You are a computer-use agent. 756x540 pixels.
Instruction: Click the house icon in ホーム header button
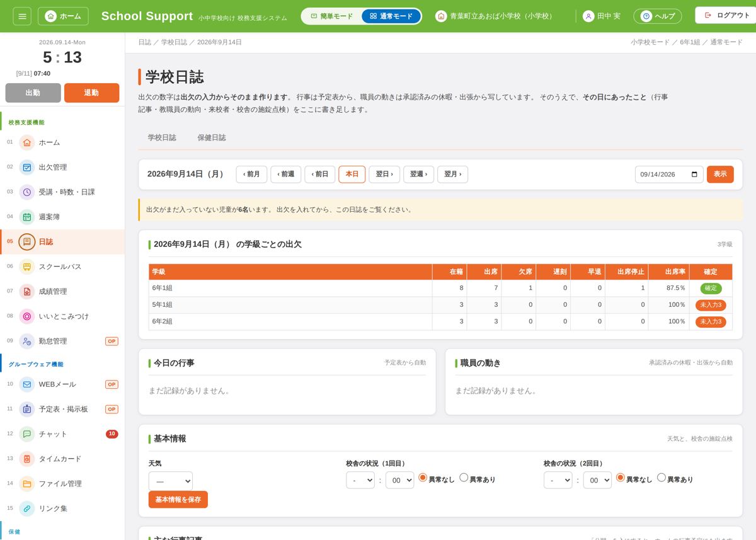point(51,16)
